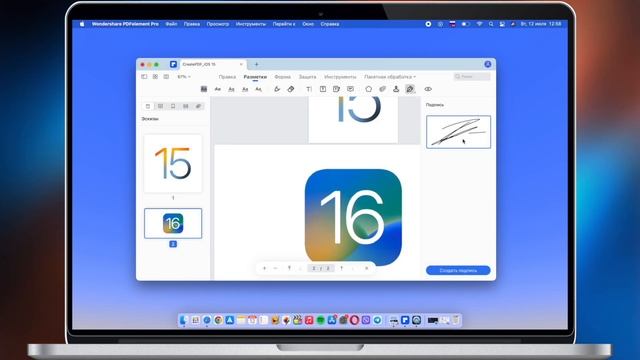The height and width of the screenshot is (360, 640).
Task: Click the search field in the toolbar
Action: 472,76
